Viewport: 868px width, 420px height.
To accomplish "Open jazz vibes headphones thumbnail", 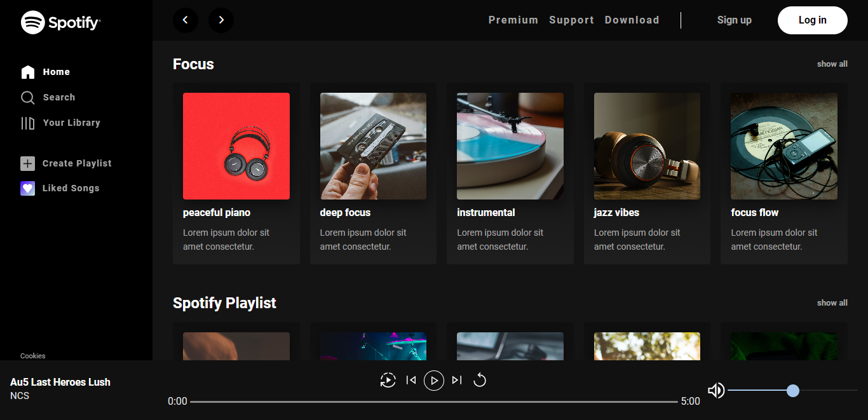I will [x=647, y=146].
